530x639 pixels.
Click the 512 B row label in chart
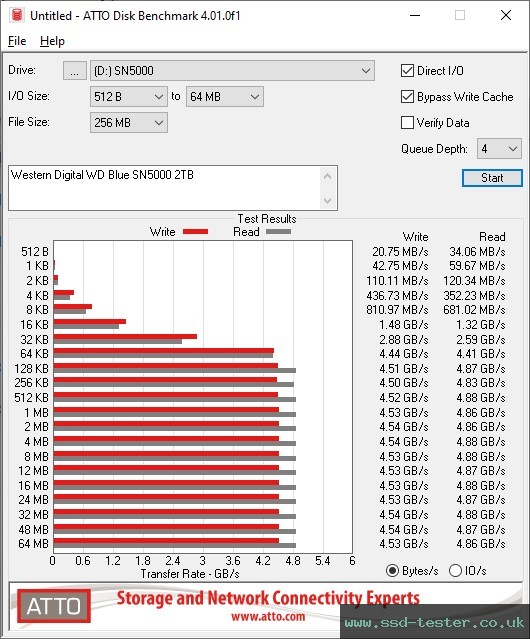click(x=35, y=252)
